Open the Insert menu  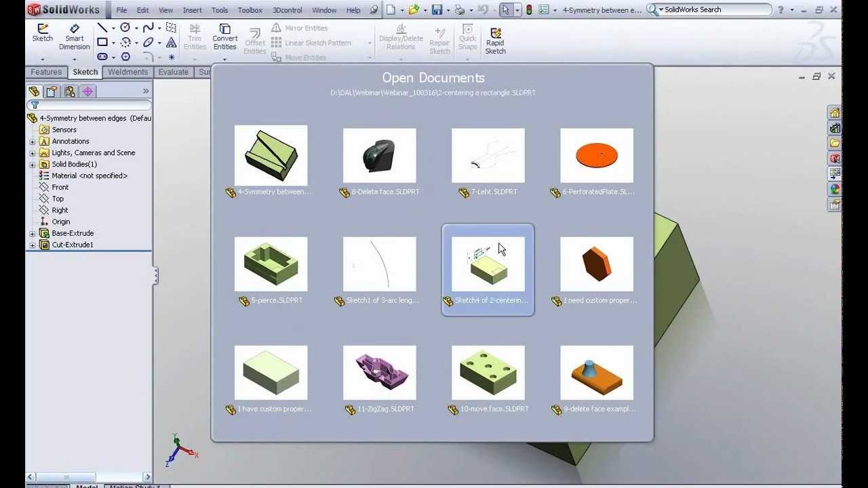coord(192,10)
